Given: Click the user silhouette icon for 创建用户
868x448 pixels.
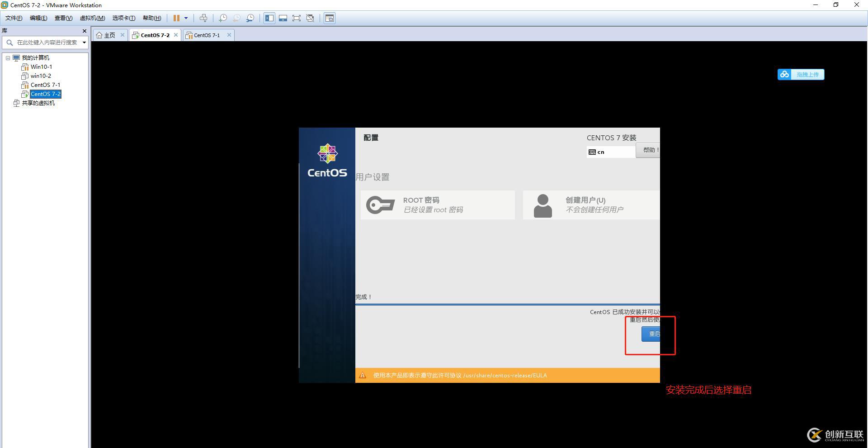Looking at the screenshot, I should pyautogui.click(x=543, y=205).
